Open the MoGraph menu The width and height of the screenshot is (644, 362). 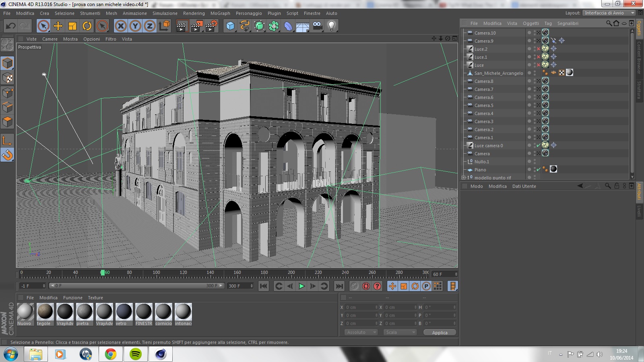220,13
